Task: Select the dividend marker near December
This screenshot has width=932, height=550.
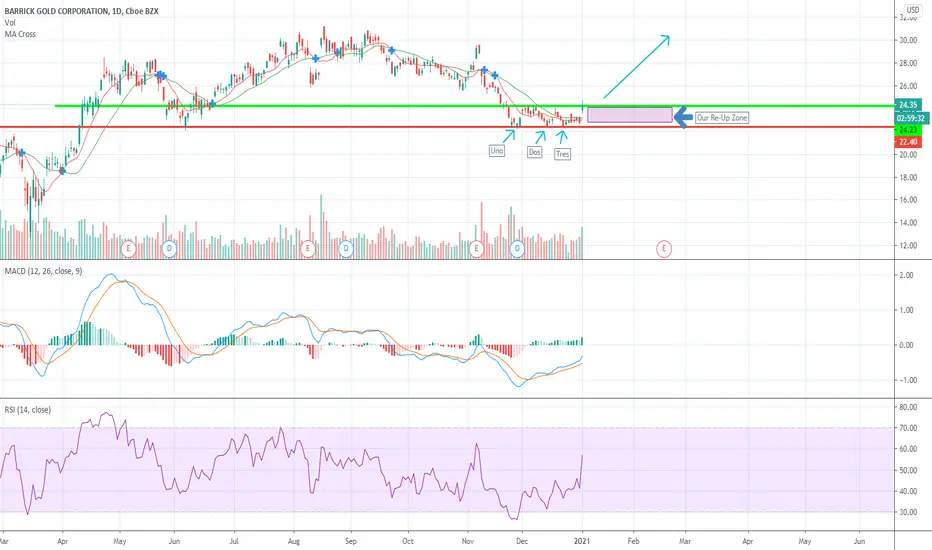Action: (x=517, y=249)
